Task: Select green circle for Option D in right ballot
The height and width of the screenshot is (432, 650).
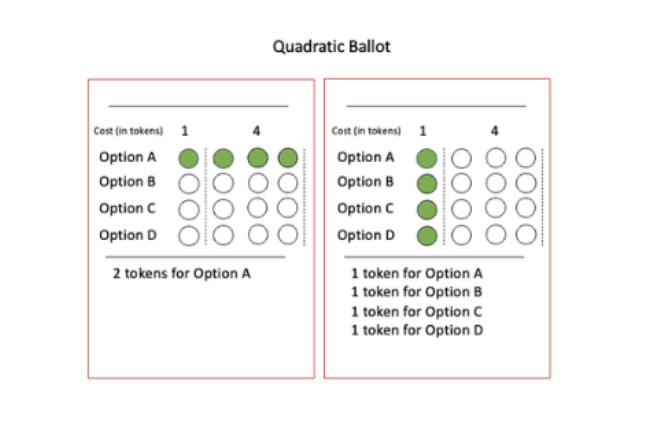Action: (x=427, y=235)
